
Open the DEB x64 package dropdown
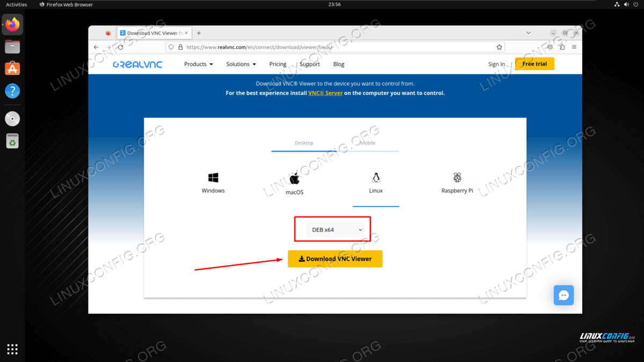[x=335, y=230]
